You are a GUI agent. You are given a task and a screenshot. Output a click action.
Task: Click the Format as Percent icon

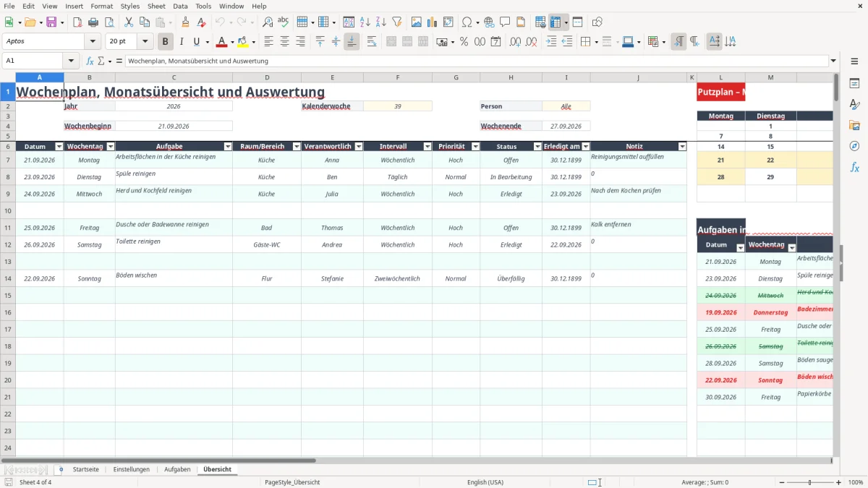coord(464,42)
